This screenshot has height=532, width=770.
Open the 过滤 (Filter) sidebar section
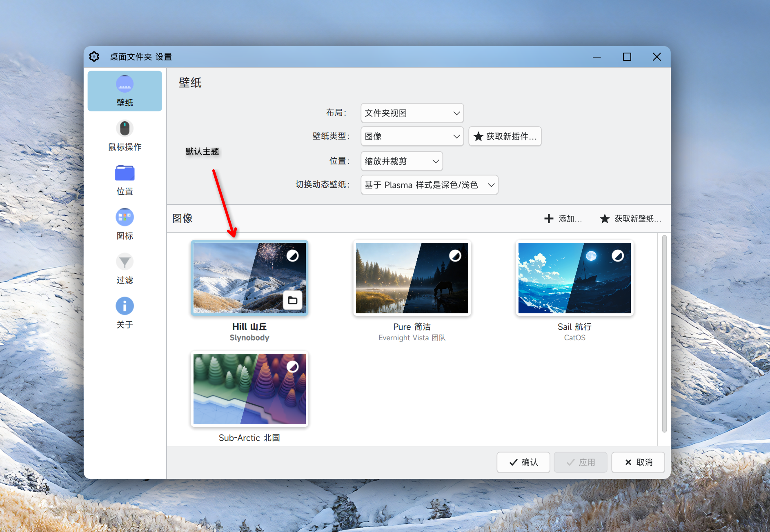(125, 268)
